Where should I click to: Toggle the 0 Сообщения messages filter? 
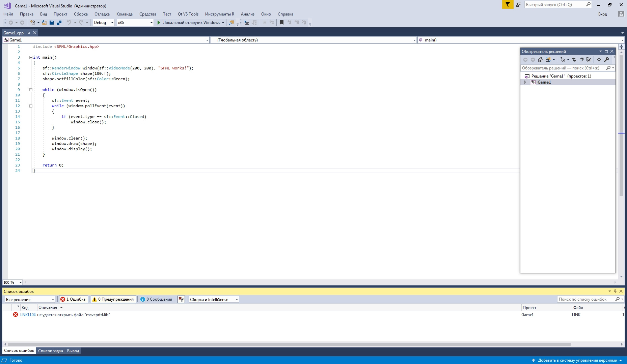coord(156,299)
